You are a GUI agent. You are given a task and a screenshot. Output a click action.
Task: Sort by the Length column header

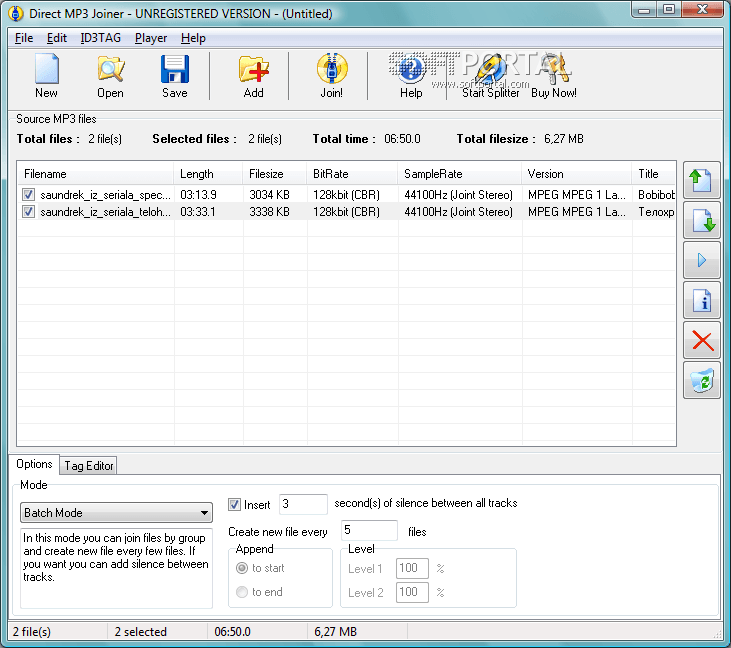[x=208, y=174]
